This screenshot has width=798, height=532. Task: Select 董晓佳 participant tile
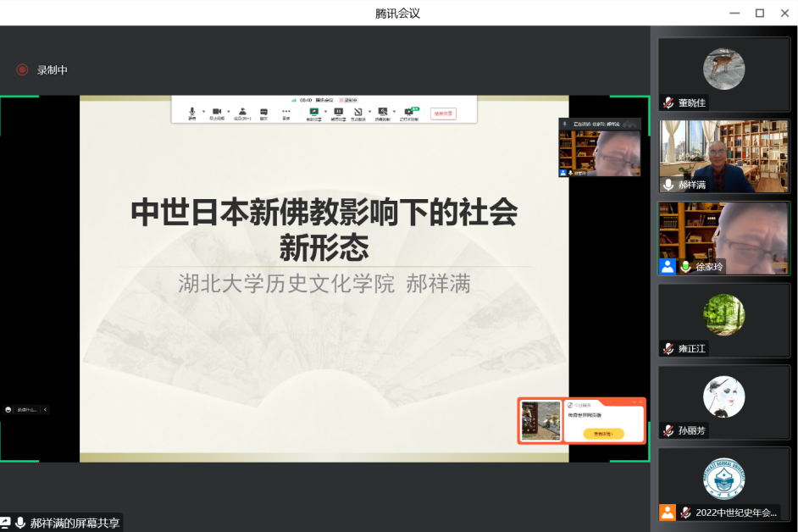click(723, 75)
